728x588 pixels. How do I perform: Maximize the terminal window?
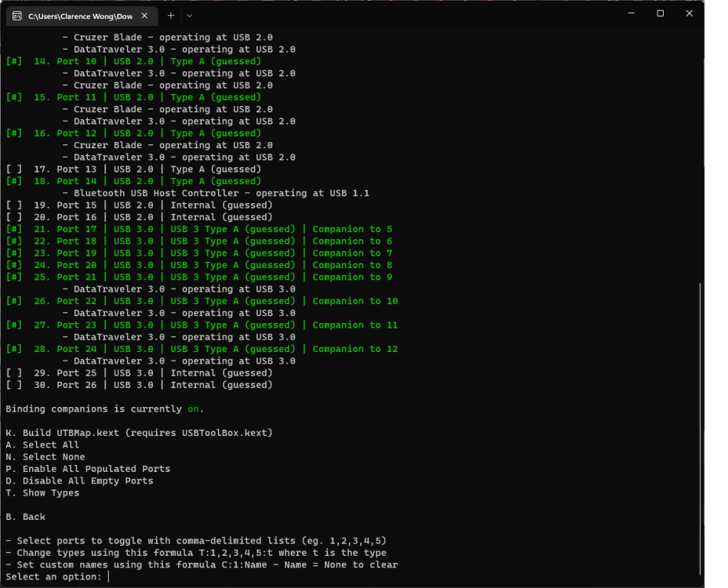pos(661,13)
